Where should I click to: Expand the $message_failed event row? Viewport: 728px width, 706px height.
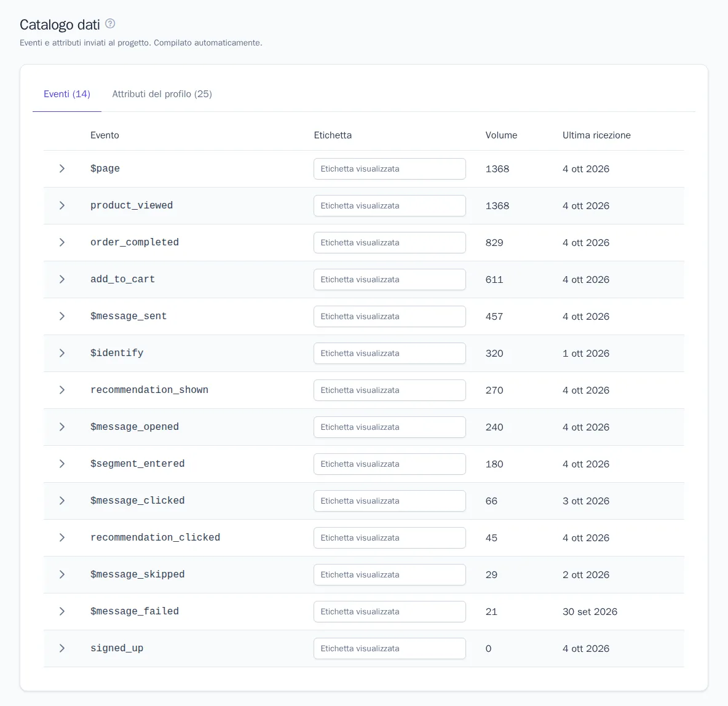[61, 611]
